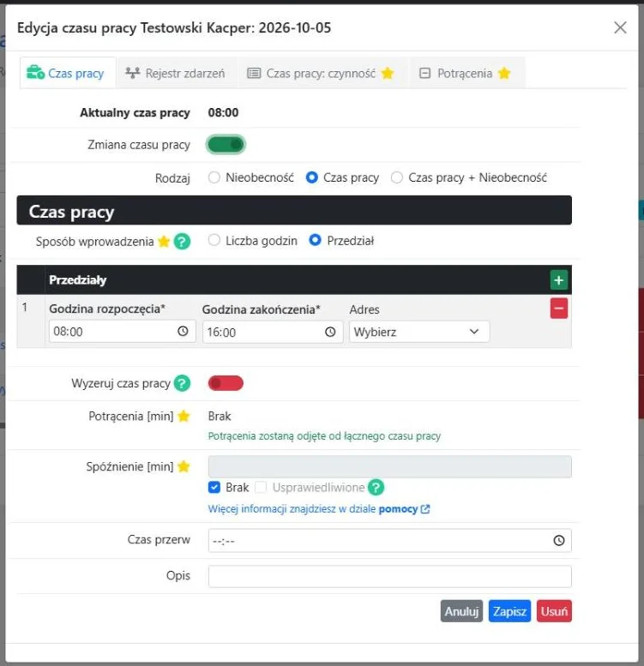
Task: Click the minus-box icon on Potrącenia tab
Action: click(424, 73)
